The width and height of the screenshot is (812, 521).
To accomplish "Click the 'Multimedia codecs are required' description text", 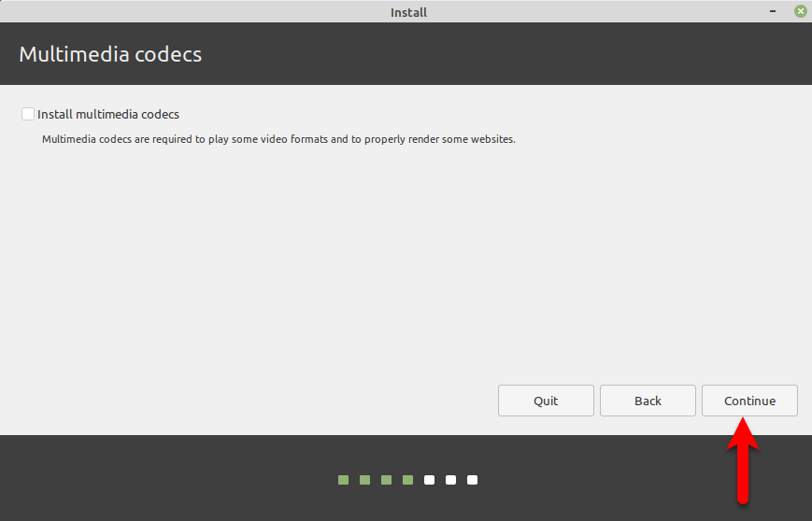I will pyautogui.click(x=278, y=139).
